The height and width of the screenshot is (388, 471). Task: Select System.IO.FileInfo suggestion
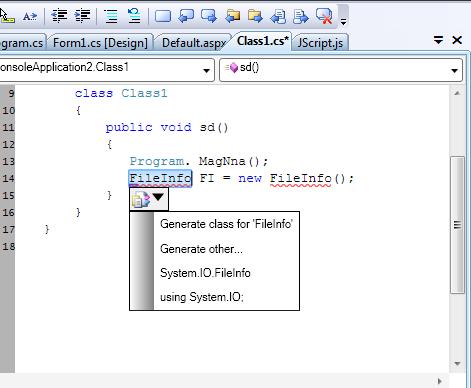click(205, 273)
